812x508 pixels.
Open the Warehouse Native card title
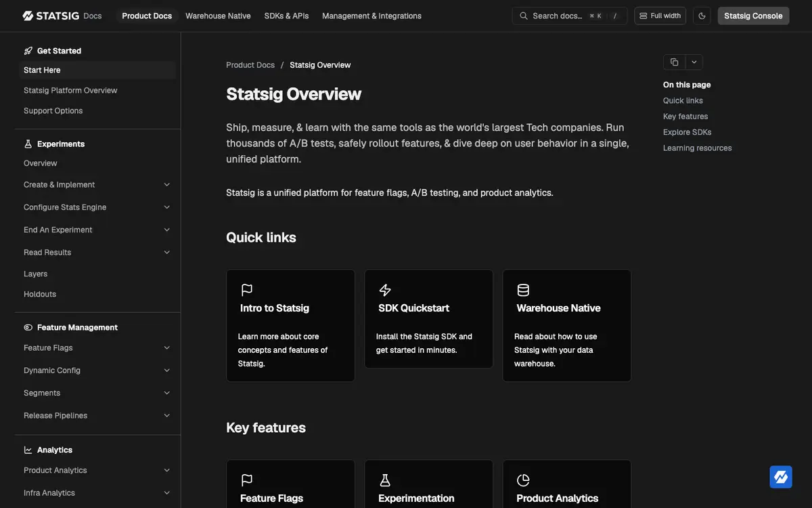coord(558,308)
